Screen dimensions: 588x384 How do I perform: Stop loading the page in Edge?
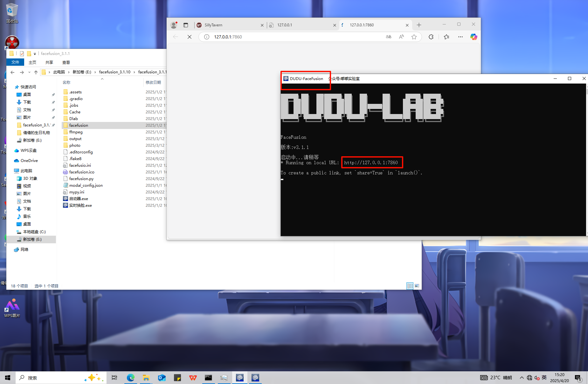pos(190,37)
